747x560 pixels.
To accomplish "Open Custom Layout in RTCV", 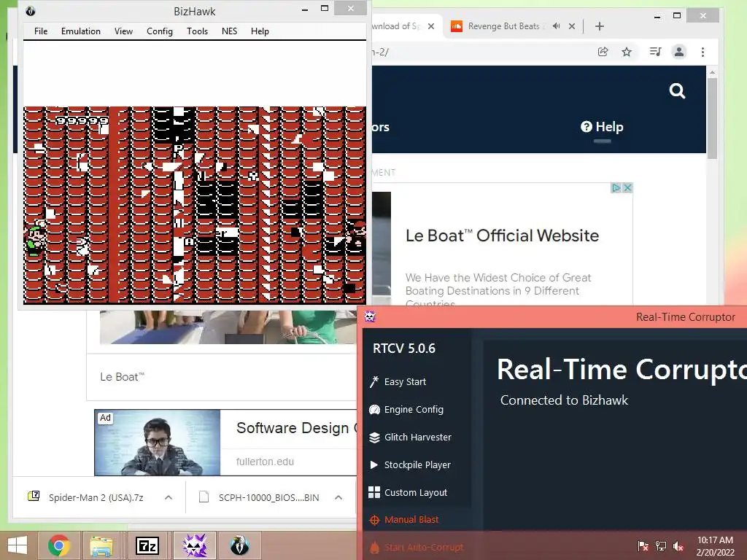I will pos(415,492).
